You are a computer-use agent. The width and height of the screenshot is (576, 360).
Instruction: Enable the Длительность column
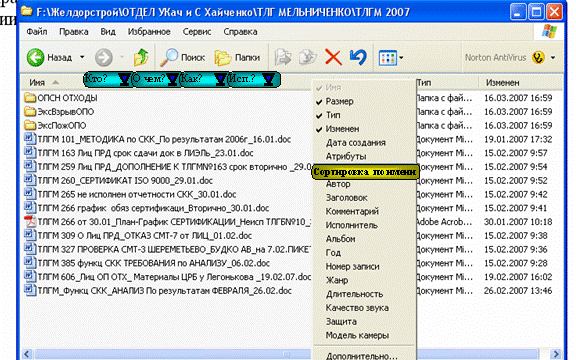point(354,294)
